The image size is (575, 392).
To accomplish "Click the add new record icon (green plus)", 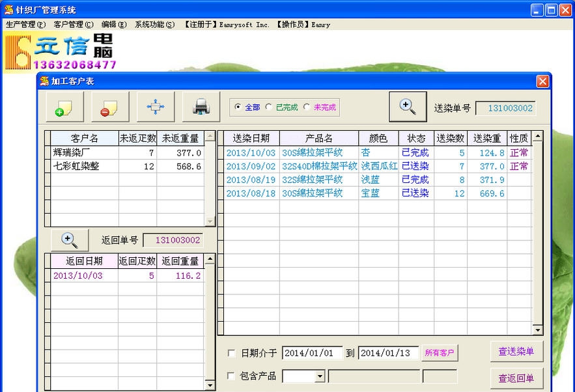I will (x=64, y=107).
